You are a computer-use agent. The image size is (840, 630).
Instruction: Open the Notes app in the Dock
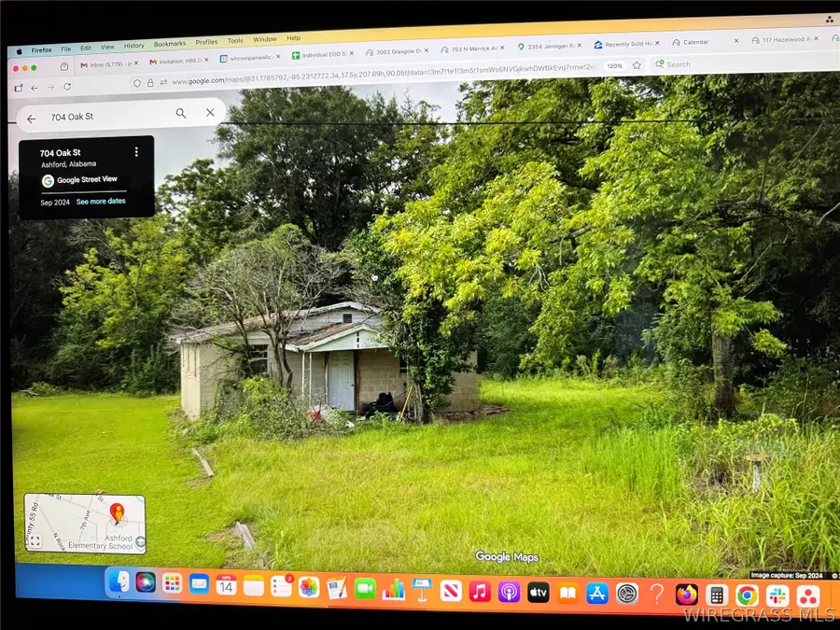(253, 586)
